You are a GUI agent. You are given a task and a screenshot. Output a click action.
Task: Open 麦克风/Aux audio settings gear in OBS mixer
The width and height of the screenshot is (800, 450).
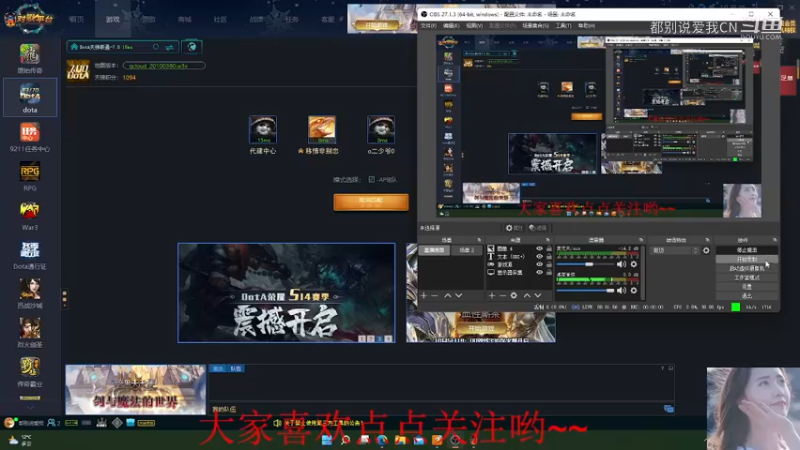pos(634,264)
